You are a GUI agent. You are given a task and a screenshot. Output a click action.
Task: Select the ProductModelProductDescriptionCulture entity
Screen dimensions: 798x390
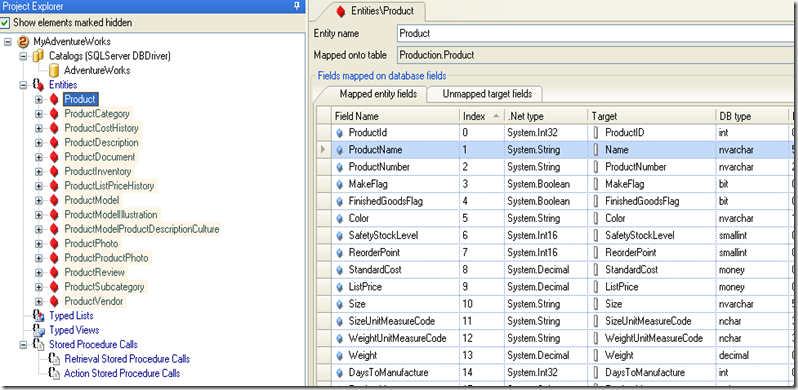point(142,229)
